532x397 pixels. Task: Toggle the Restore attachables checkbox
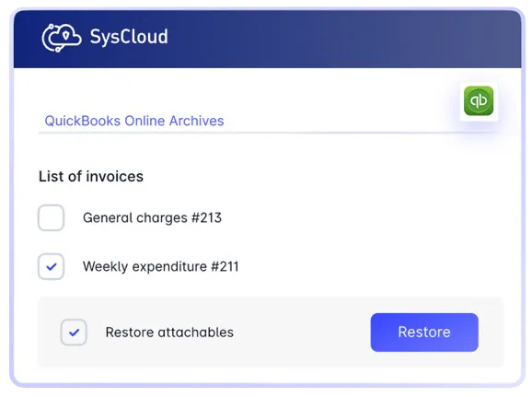pos(74,333)
